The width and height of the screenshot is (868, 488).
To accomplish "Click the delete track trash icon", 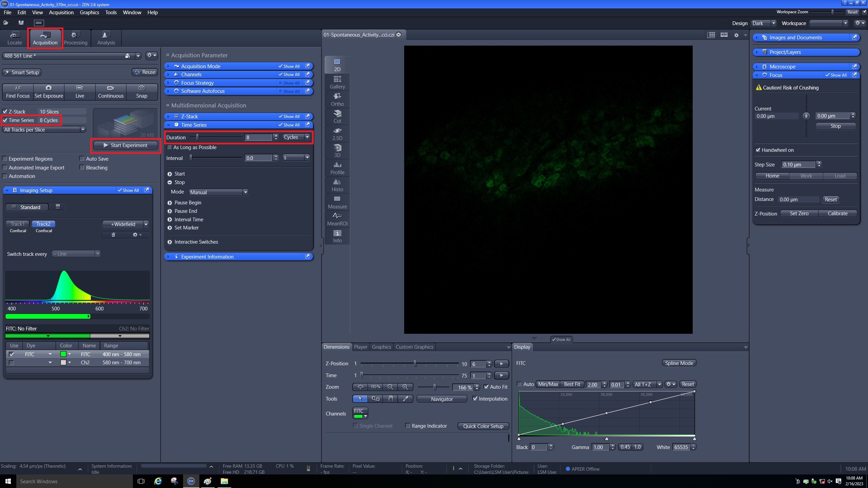I will click(x=113, y=235).
